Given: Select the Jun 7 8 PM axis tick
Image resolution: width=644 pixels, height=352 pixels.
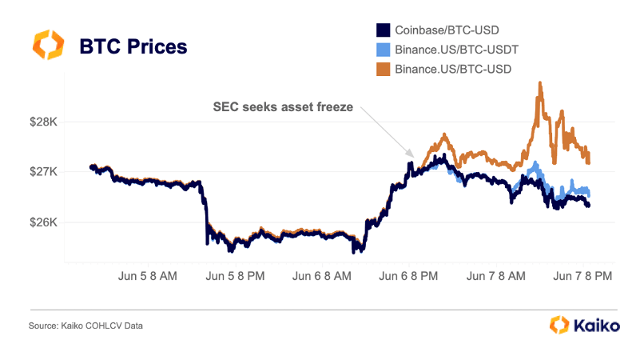Looking at the screenshot, I should (x=582, y=276).
